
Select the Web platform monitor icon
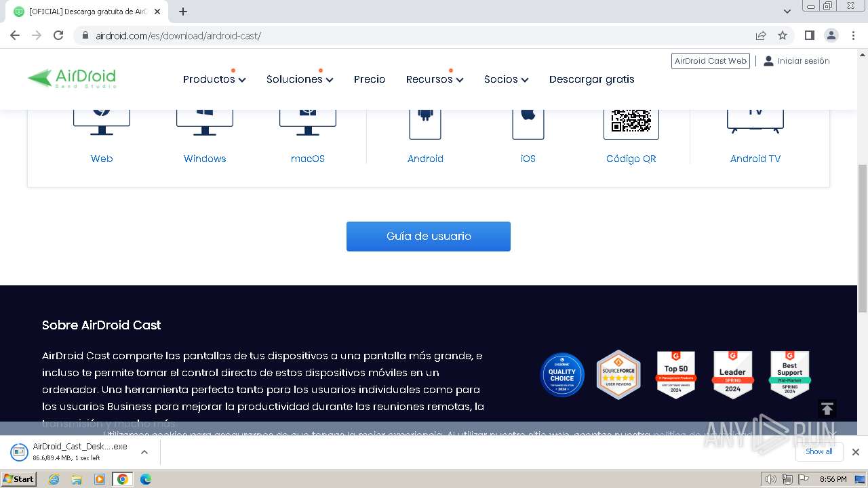click(102, 123)
